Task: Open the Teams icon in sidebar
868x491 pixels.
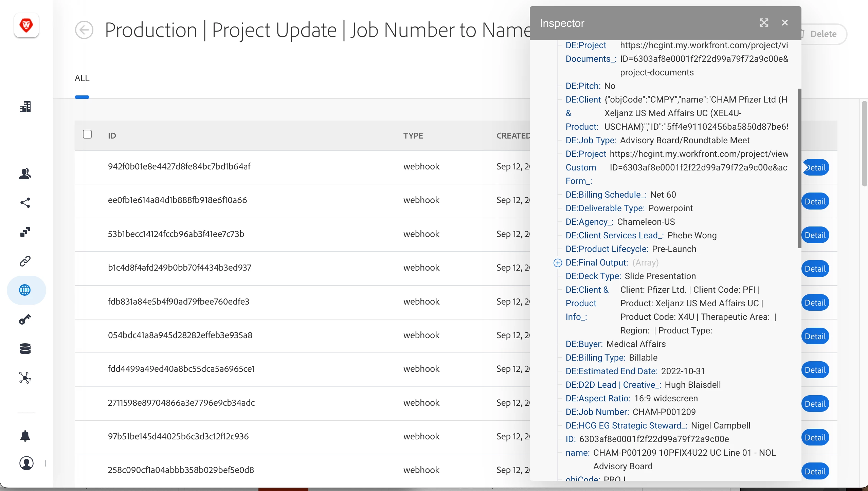Action: click(25, 174)
